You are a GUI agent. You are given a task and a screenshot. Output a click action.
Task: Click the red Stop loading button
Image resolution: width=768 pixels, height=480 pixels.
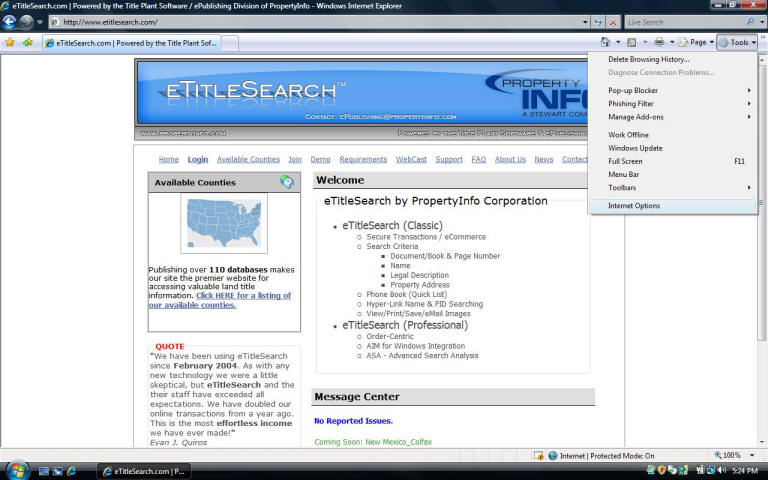tap(613, 22)
